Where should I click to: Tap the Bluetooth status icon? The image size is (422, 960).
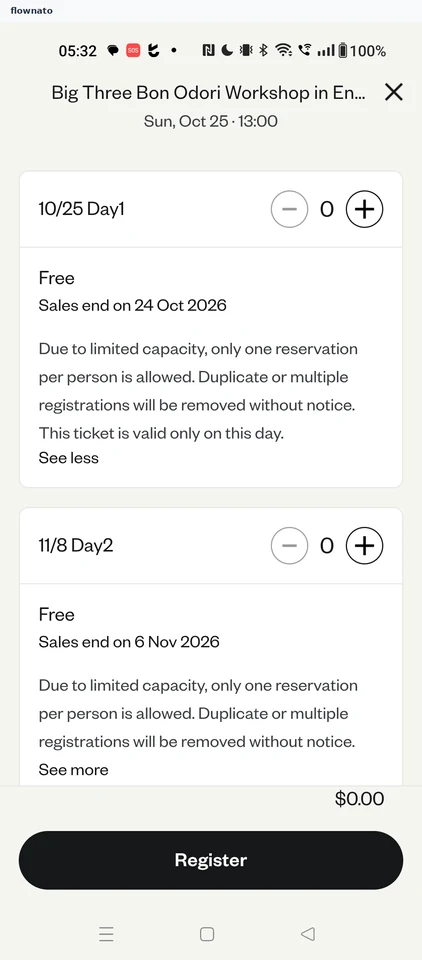coord(263,51)
